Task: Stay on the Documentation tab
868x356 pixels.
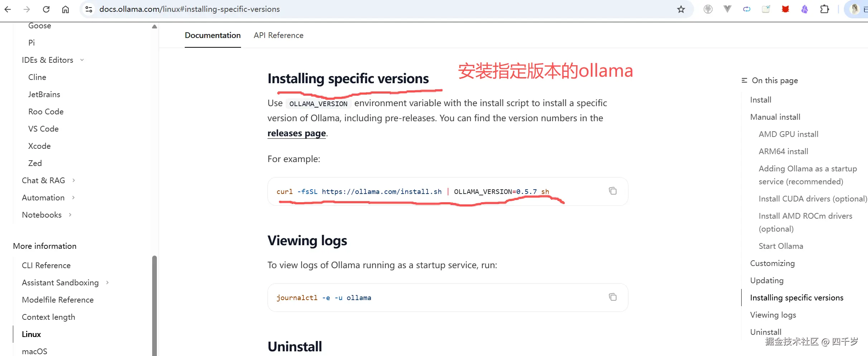Action: click(212, 35)
